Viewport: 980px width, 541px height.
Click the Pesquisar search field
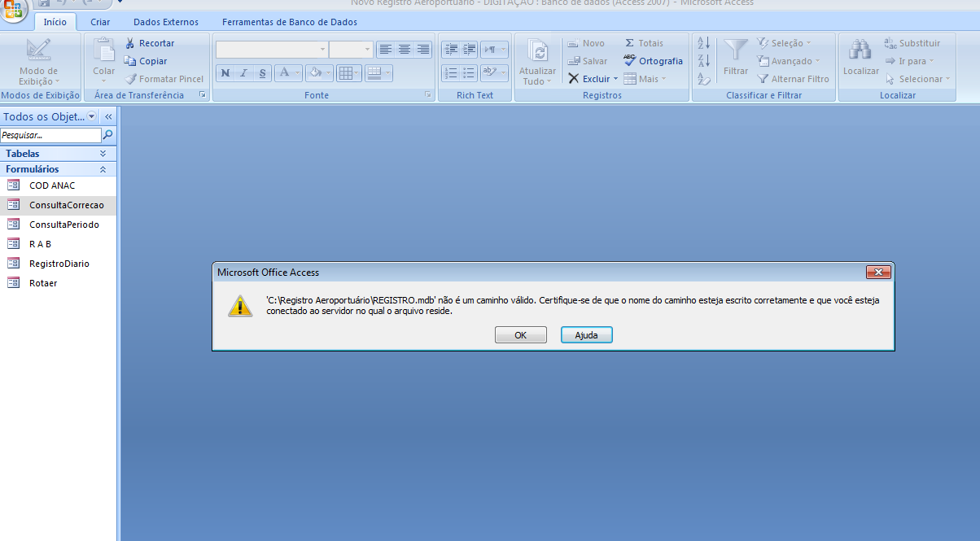pos(51,135)
